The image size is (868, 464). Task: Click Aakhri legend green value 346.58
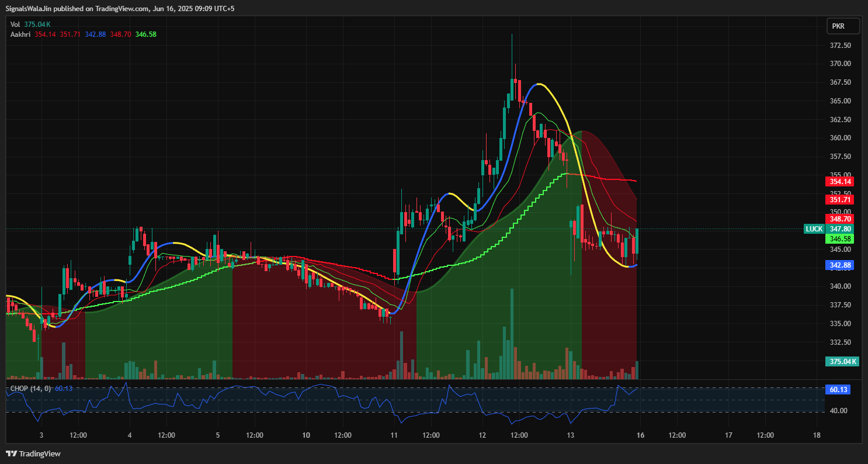pyautogui.click(x=145, y=34)
